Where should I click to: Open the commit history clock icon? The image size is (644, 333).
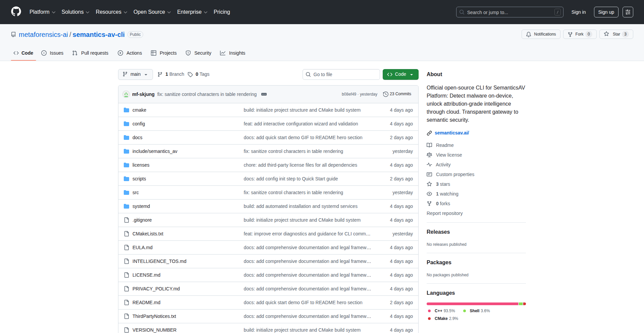pos(386,94)
